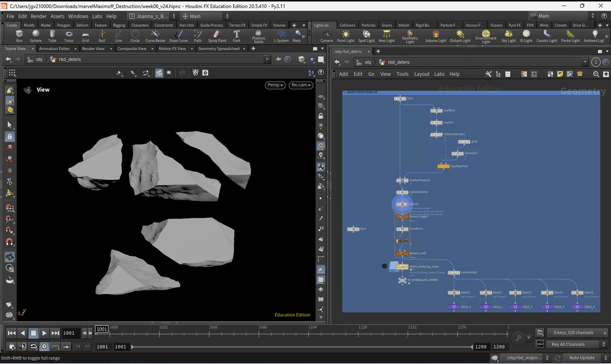This screenshot has width=611, height=364.
Task: Add a Spot Light from shelf
Action: click(x=366, y=36)
